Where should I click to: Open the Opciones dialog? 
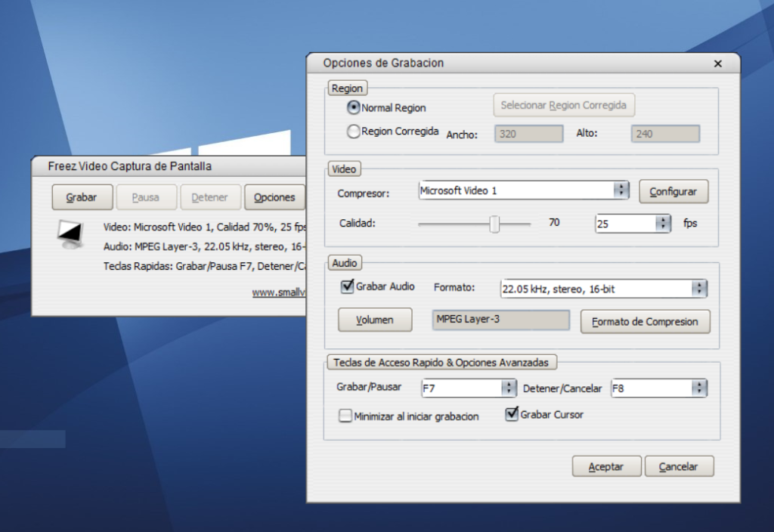[274, 197]
